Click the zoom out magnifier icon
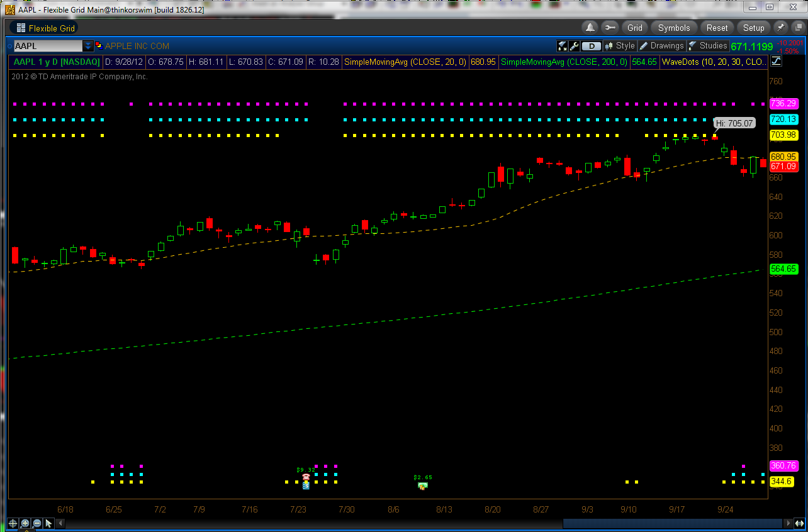Viewport: 808px width, 532px height. [37, 523]
